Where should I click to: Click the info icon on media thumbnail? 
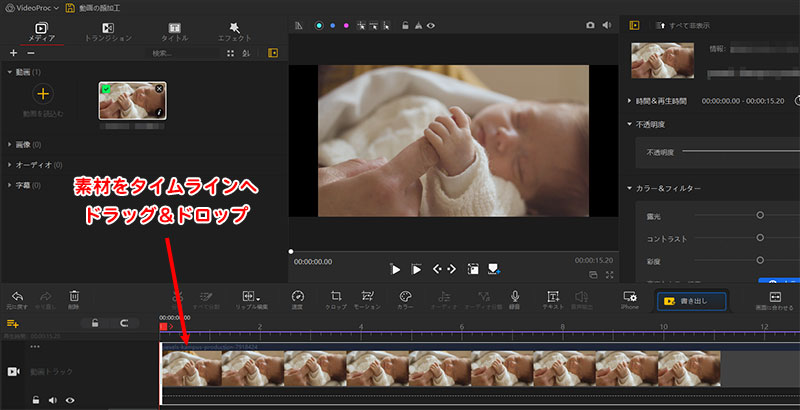[159, 113]
